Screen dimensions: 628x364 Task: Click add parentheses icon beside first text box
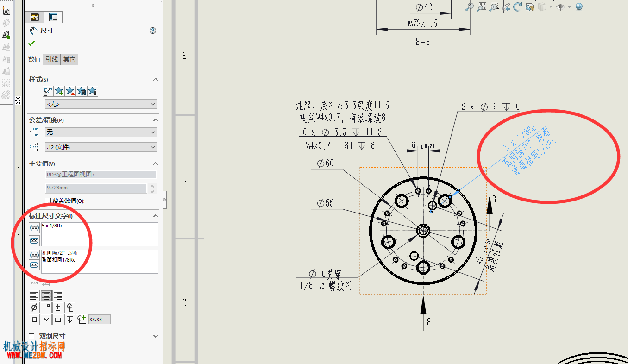tap(34, 228)
